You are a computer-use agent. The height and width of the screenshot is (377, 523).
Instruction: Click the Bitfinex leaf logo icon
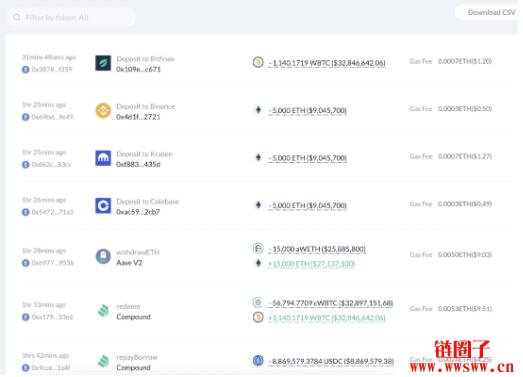[103, 63]
